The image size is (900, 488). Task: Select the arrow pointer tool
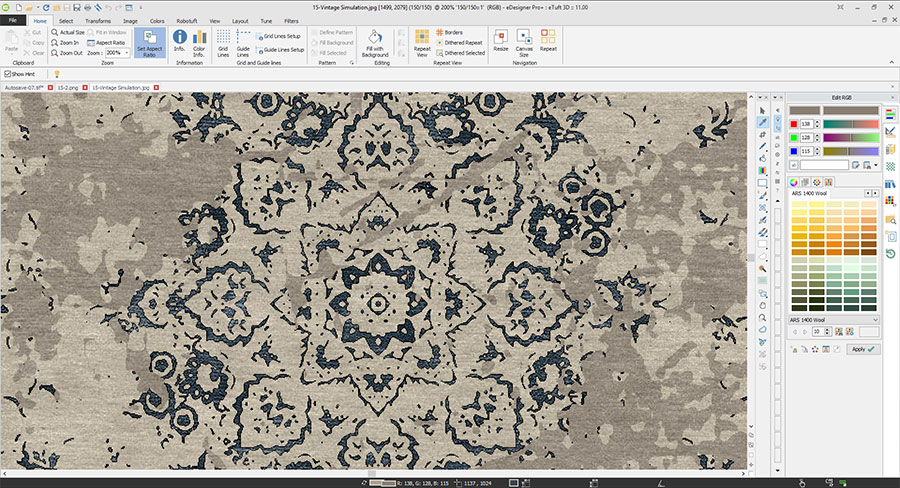coord(763,110)
